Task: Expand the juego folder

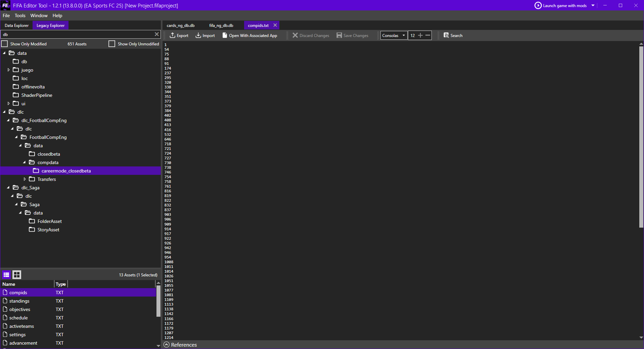Action: click(8, 70)
